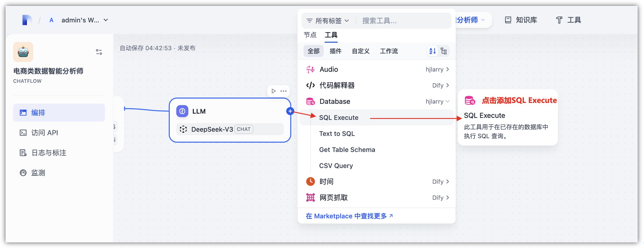
Task: Switch to the 工具 tab
Action: pos(331,35)
